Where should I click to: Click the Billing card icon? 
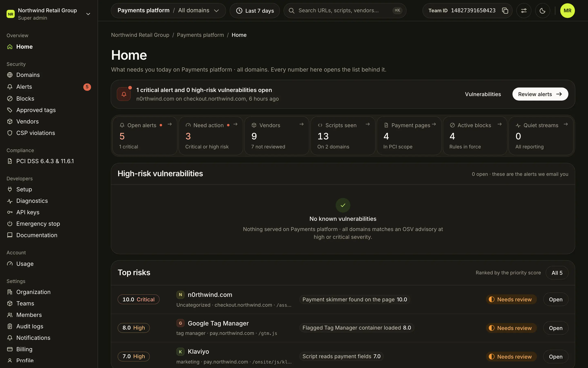[x=10, y=349]
